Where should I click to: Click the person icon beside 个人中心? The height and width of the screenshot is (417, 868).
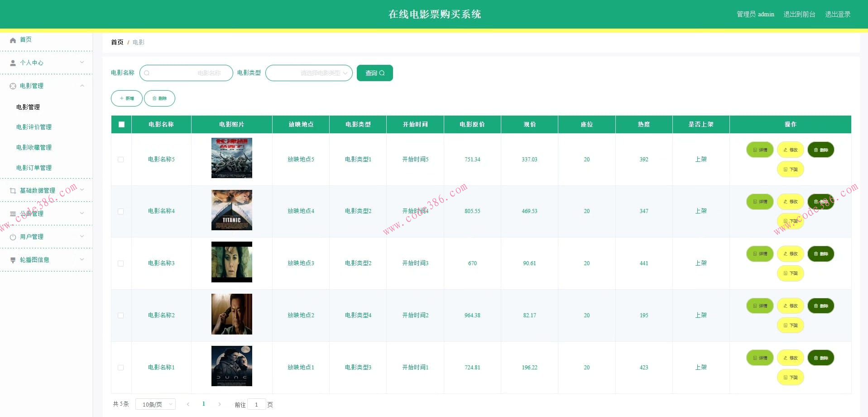[x=13, y=63]
